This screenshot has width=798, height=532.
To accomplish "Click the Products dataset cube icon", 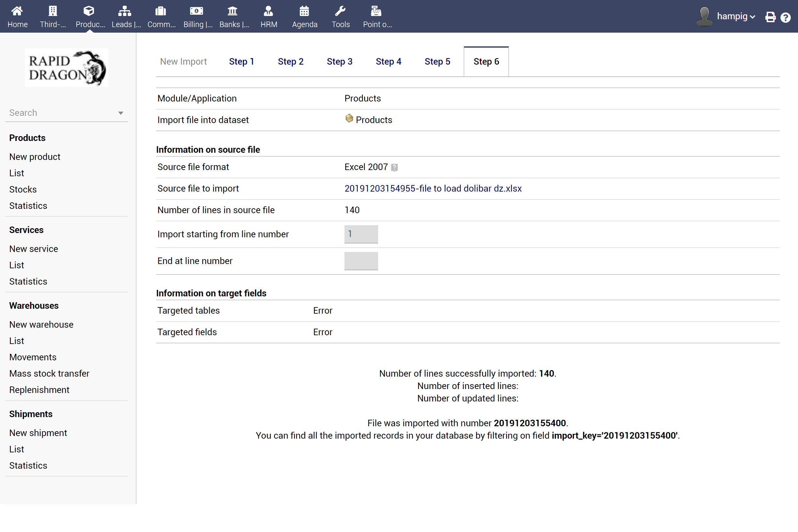I will tap(349, 118).
